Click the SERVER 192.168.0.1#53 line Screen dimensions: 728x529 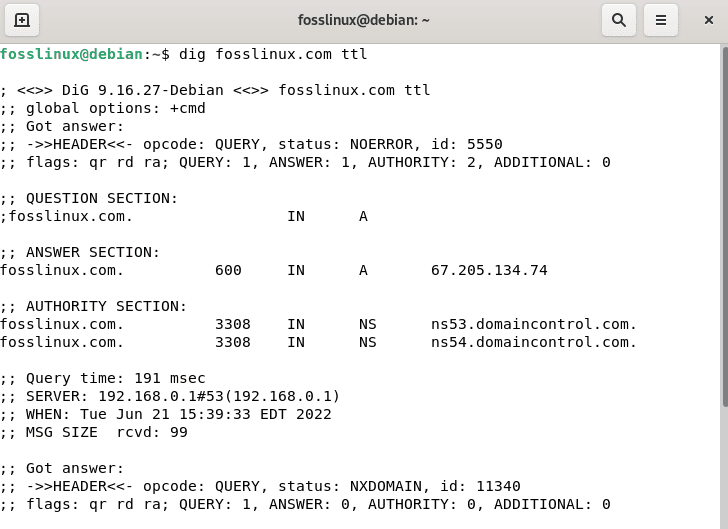(170, 396)
